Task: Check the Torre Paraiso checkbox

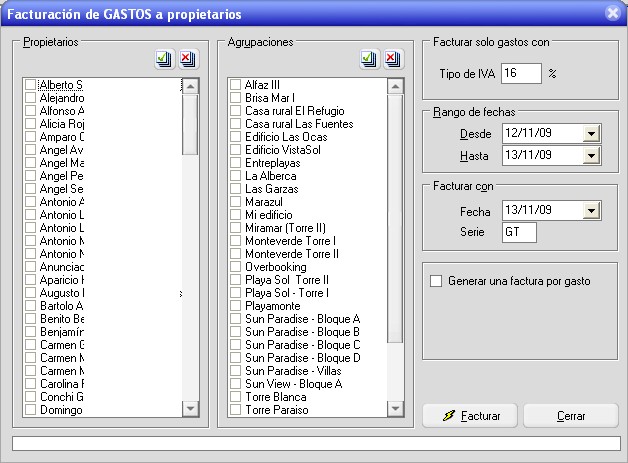Action: point(236,410)
